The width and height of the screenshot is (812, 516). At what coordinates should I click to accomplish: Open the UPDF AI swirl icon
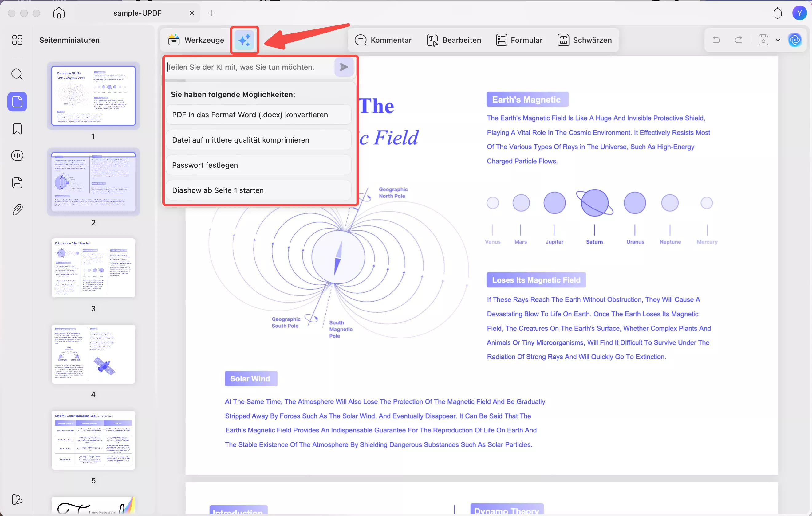(x=795, y=40)
